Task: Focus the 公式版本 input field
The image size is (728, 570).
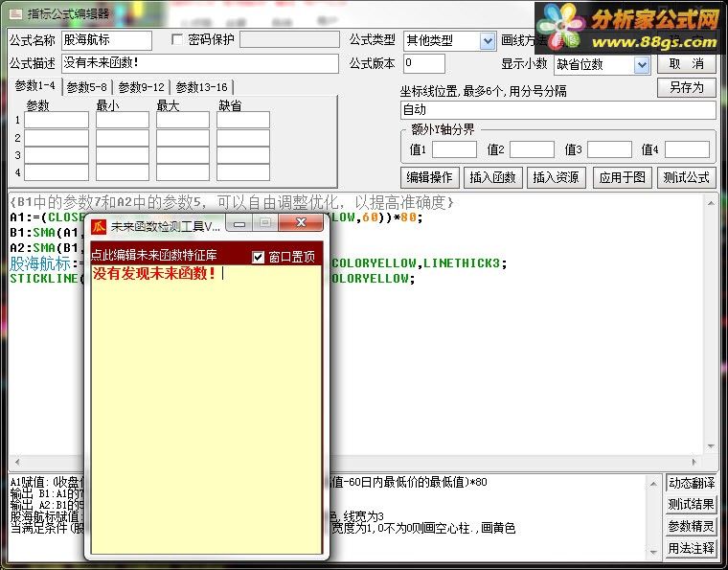Action: coord(424,63)
